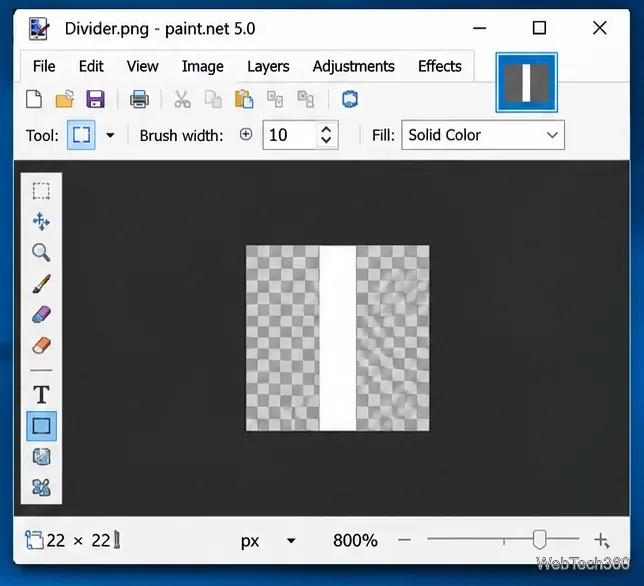Viewport: 644px width, 586px height.
Task: Click the brush width plus-circle icon
Action: pos(246,134)
